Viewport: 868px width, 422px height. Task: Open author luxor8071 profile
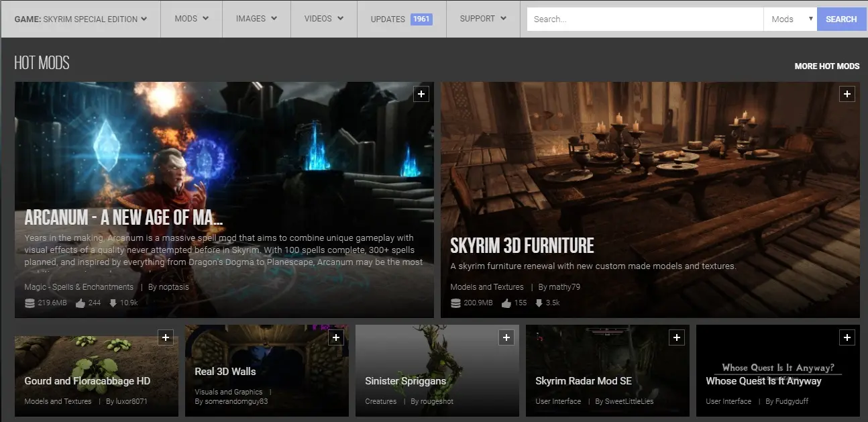131,401
